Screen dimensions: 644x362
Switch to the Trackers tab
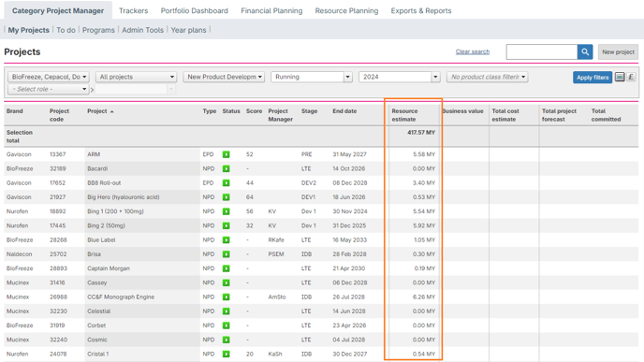click(x=134, y=10)
